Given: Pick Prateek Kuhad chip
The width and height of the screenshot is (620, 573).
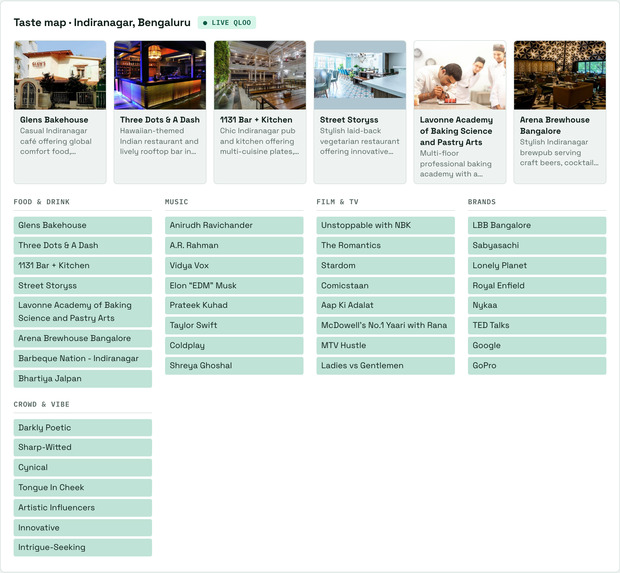Looking at the screenshot, I should (234, 305).
